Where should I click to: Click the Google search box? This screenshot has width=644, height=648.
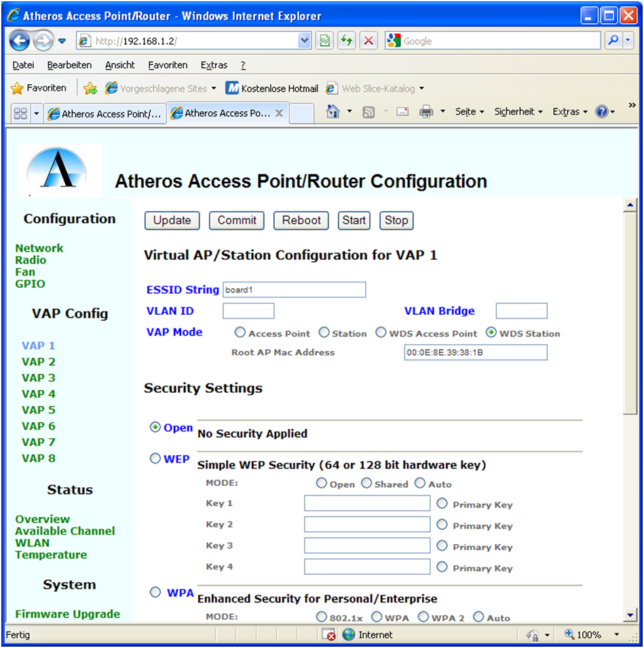click(492, 41)
